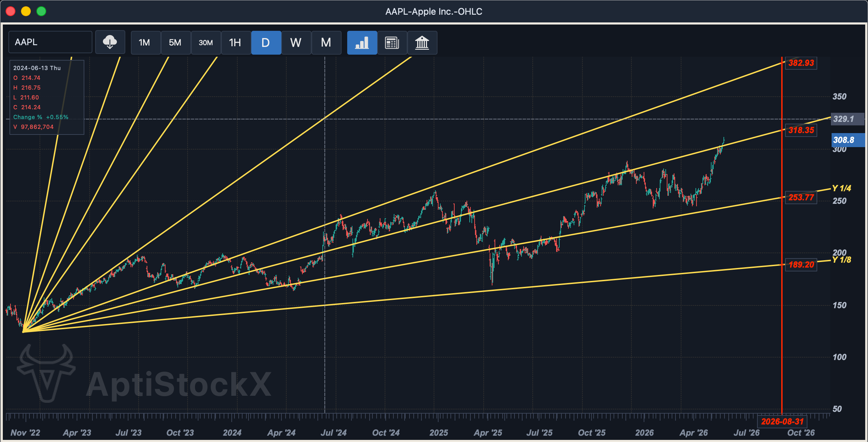The width and height of the screenshot is (868, 442).
Task: Click the Jul '25 time axis label
Action: [x=539, y=433]
